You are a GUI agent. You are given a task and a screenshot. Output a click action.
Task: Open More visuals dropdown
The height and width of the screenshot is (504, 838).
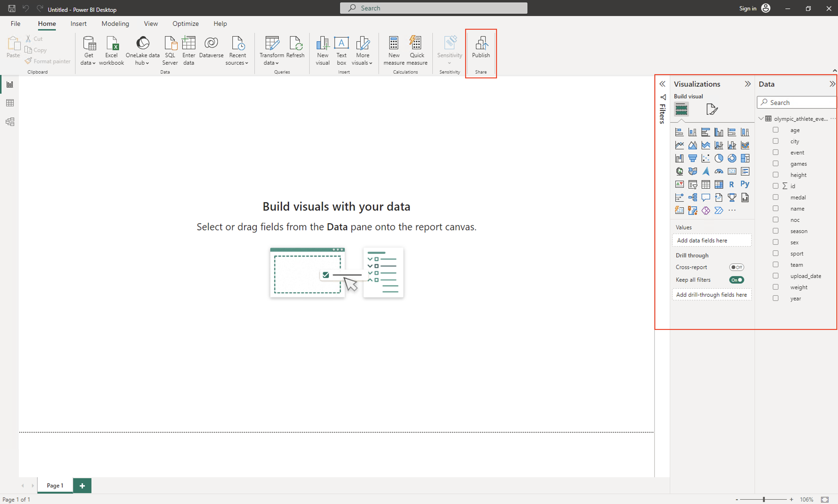click(362, 51)
